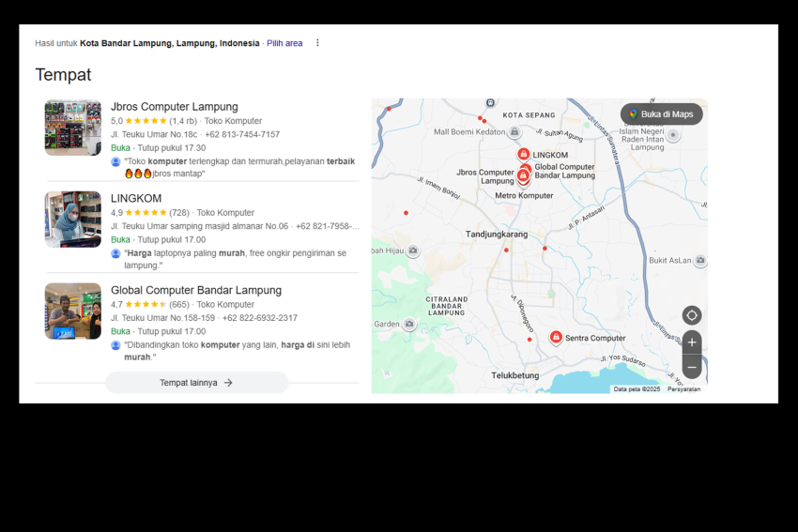Click the Mall Boemi Kedaton map marker
This screenshot has height=532, width=798.
tap(514, 132)
